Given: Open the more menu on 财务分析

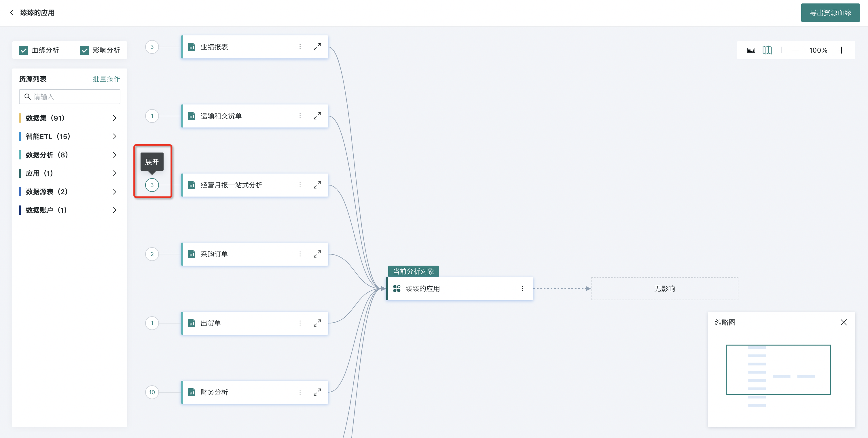Looking at the screenshot, I should click(300, 392).
